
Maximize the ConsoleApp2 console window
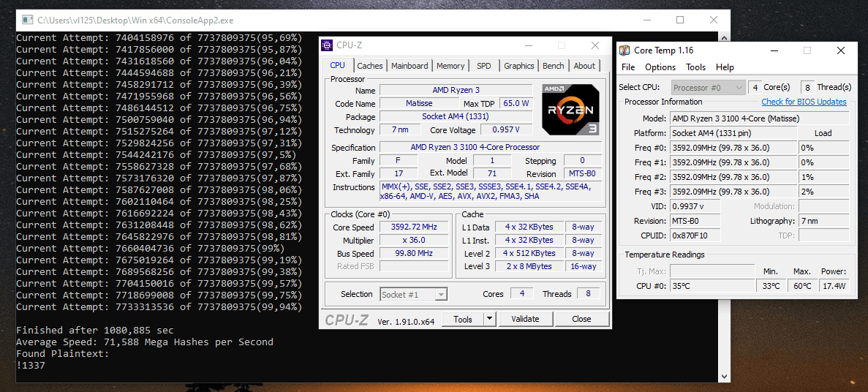pos(680,20)
